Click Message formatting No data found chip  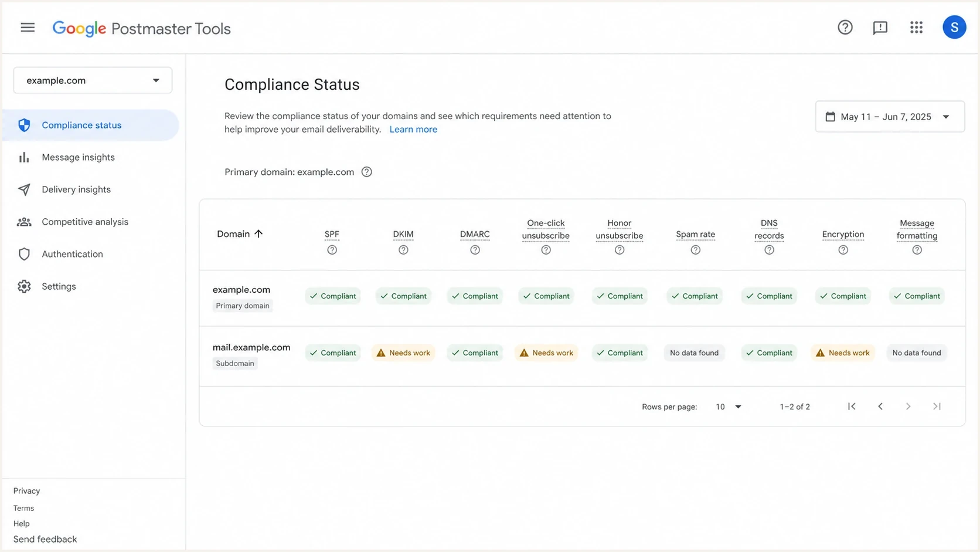pyautogui.click(x=916, y=353)
